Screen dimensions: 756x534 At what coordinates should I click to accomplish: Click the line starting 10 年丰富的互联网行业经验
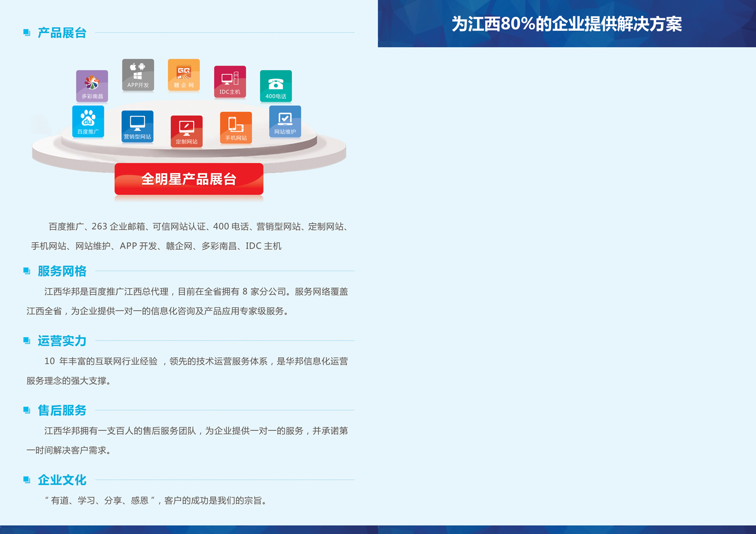pos(196,361)
